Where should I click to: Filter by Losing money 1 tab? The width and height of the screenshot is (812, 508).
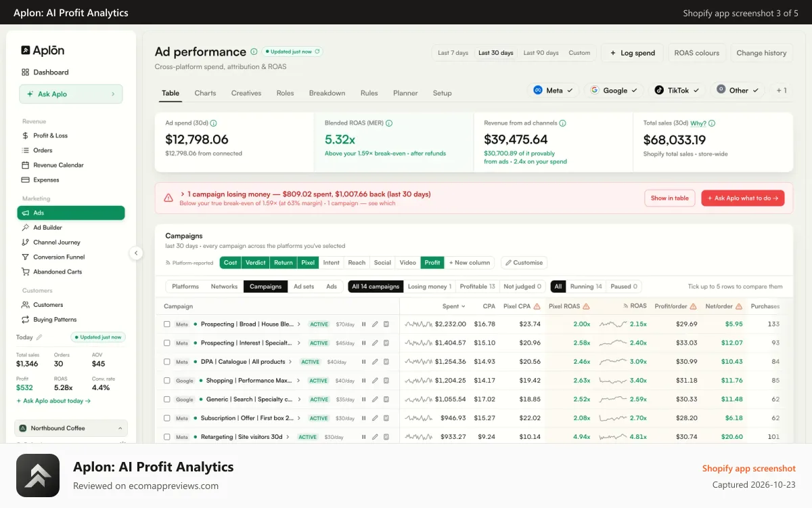(x=430, y=287)
